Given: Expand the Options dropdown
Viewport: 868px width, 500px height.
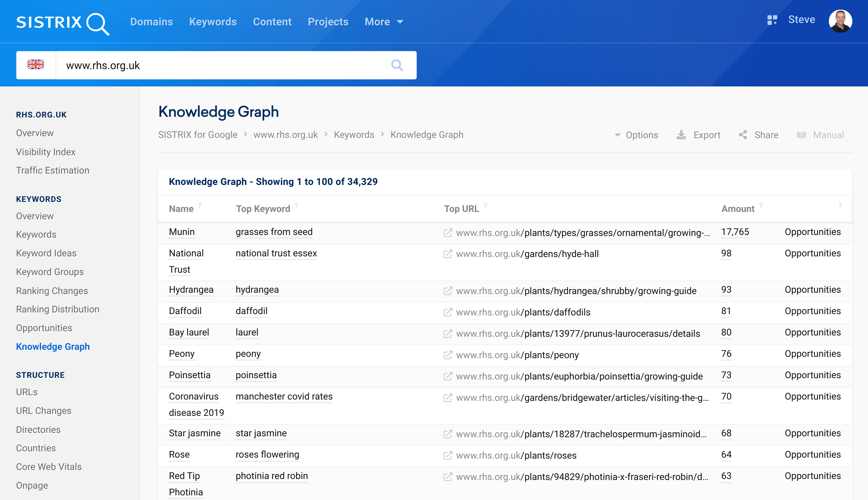Looking at the screenshot, I should (x=636, y=135).
